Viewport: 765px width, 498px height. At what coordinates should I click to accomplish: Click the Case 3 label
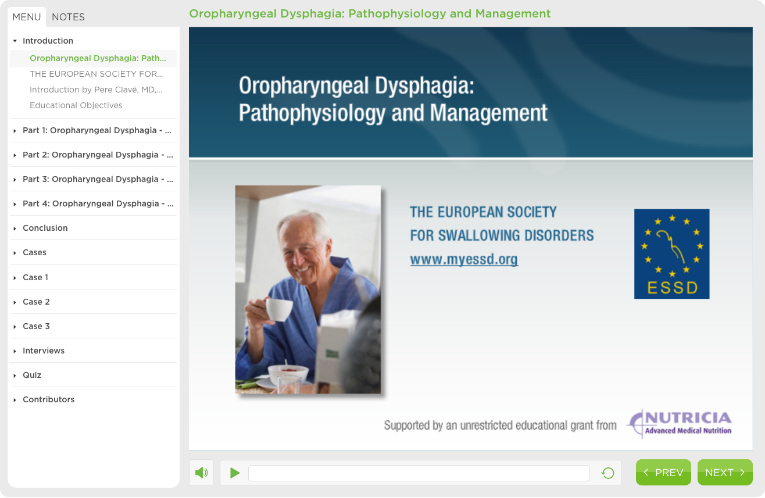tap(36, 326)
